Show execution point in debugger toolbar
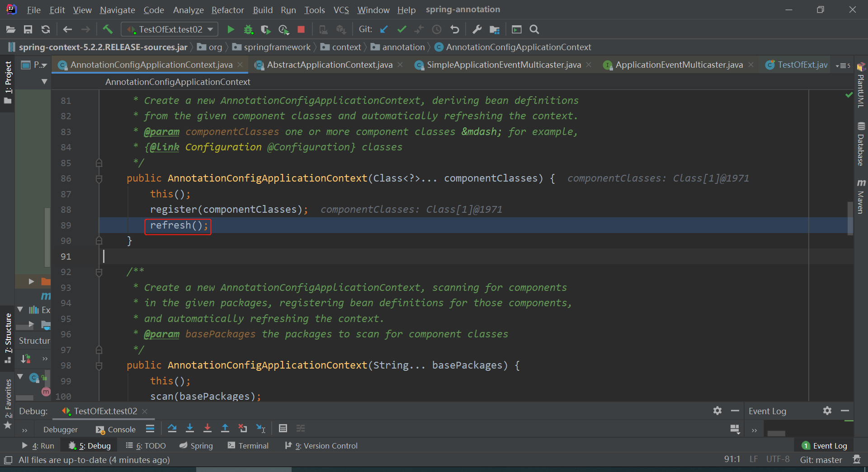The image size is (868, 472). click(150, 428)
